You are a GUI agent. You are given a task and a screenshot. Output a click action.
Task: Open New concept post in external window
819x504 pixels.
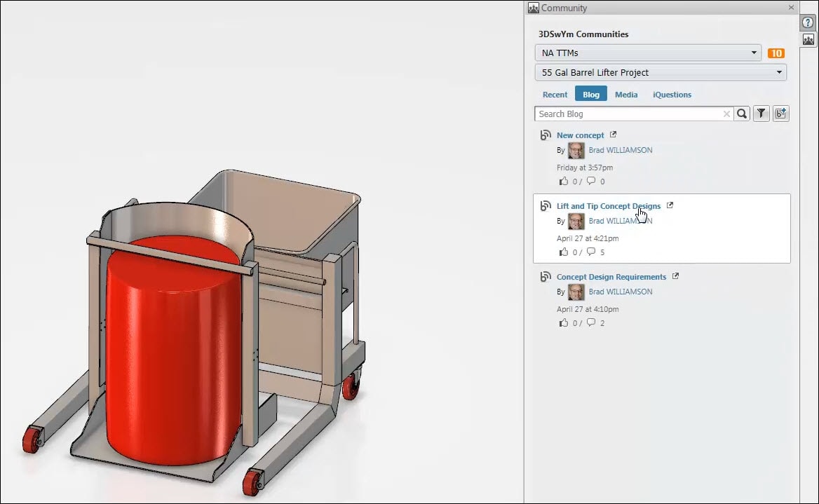tap(614, 134)
